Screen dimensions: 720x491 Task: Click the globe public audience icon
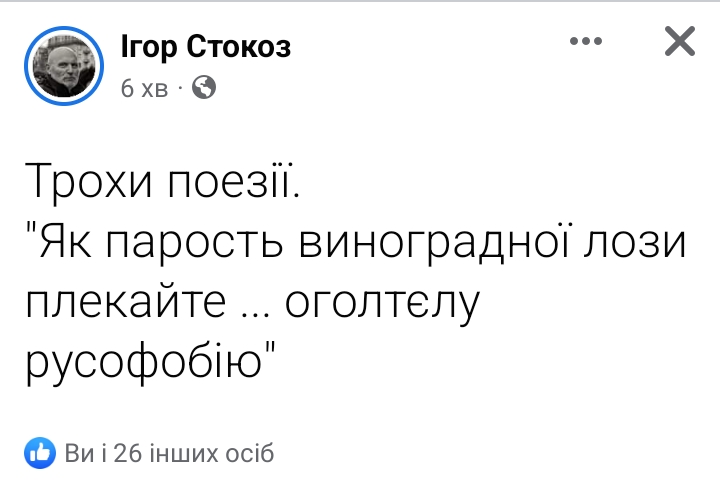pos(204,87)
